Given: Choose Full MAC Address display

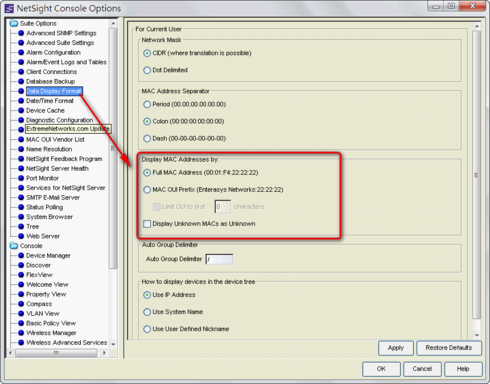Looking at the screenshot, I should 147,173.
